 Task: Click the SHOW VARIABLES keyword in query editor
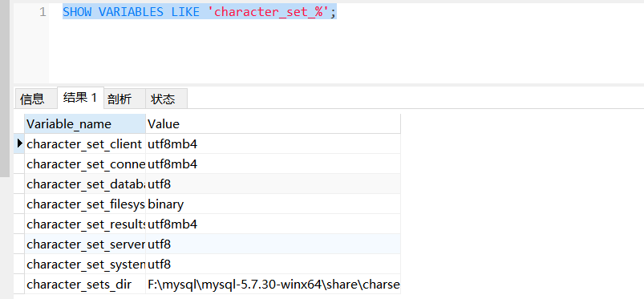click(113, 12)
